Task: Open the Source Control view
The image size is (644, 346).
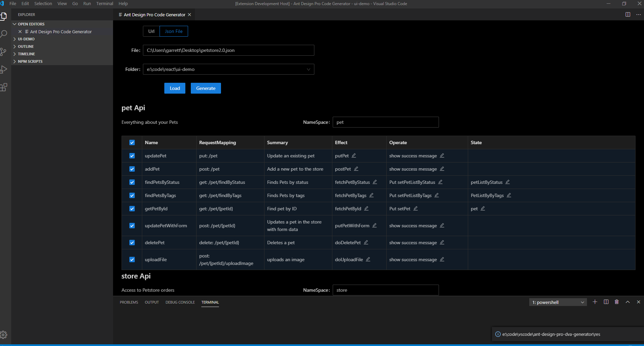Action: tap(3, 52)
